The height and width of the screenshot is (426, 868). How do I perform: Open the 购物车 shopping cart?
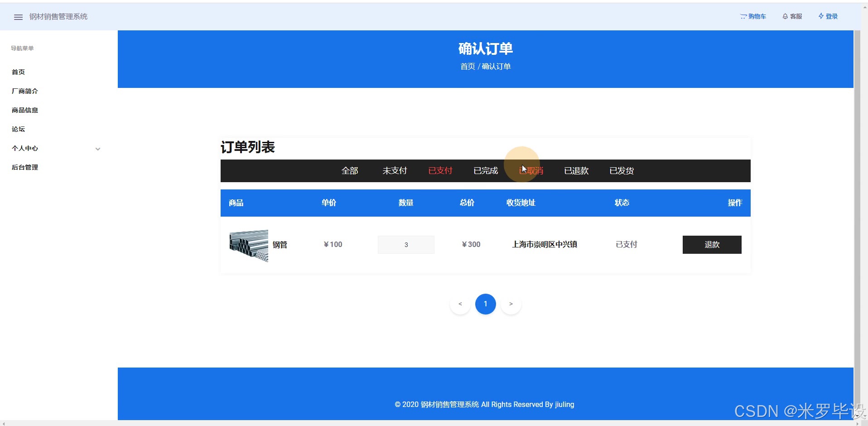(752, 16)
